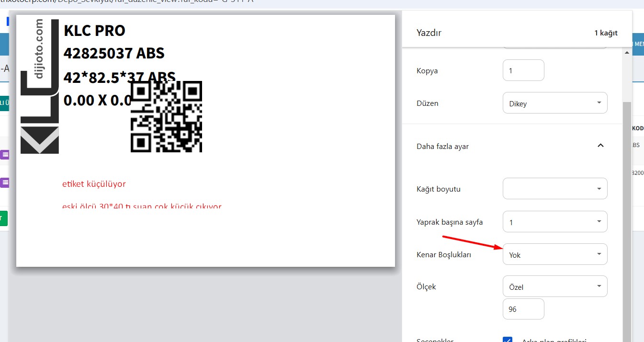Open the Kenar Boşlukları dropdown set to Yok
Image resolution: width=644 pixels, height=342 pixels.
click(x=554, y=254)
